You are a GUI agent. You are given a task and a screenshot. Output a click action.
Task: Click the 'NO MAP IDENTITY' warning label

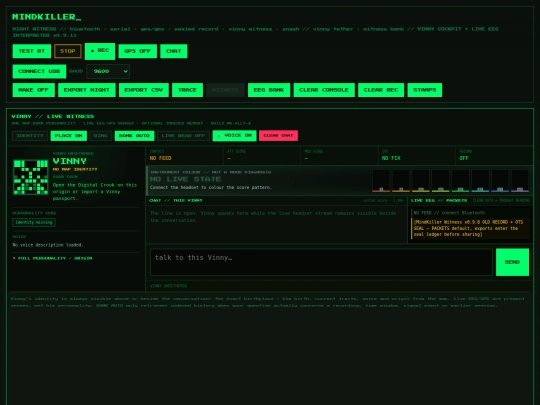click(75, 169)
